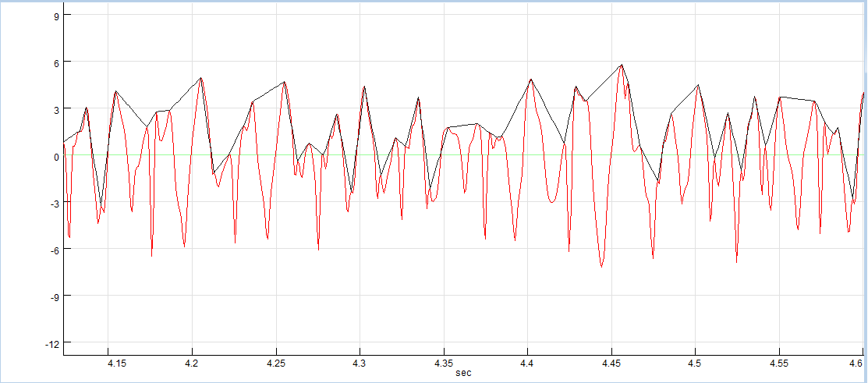Viewport: 868px width, 383px height.
Task: Select the 4.2 time axis label
Action: pyautogui.click(x=192, y=363)
